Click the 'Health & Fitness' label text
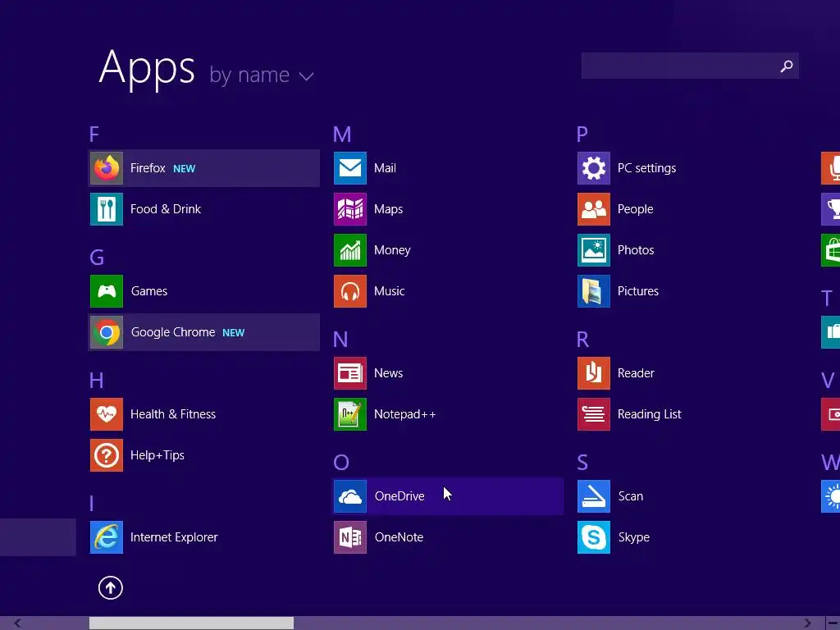The image size is (840, 630). (x=173, y=414)
